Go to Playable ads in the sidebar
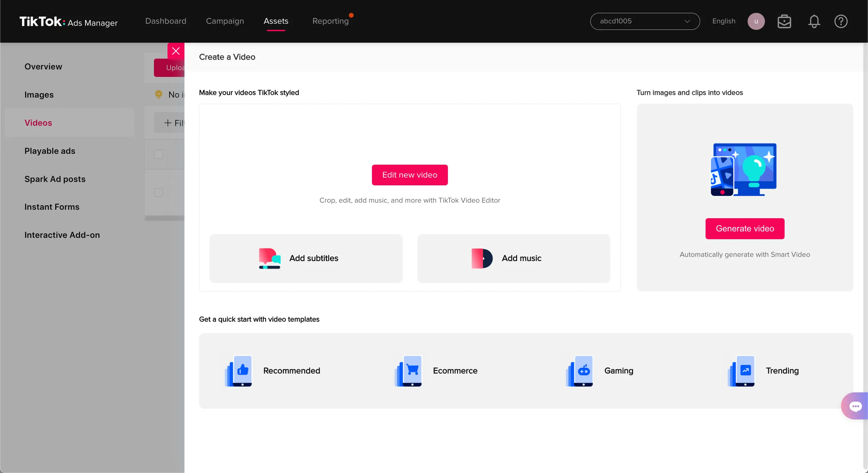 [50, 151]
